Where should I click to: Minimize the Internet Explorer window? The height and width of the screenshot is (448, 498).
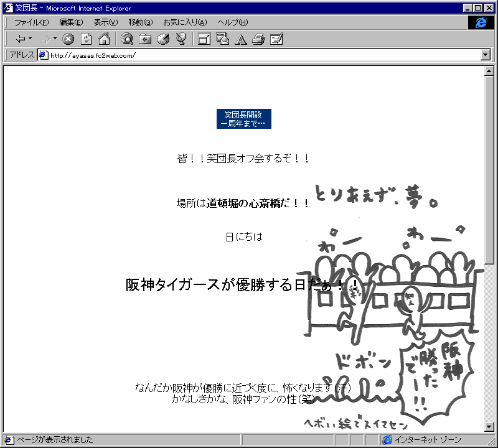coord(467,8)
